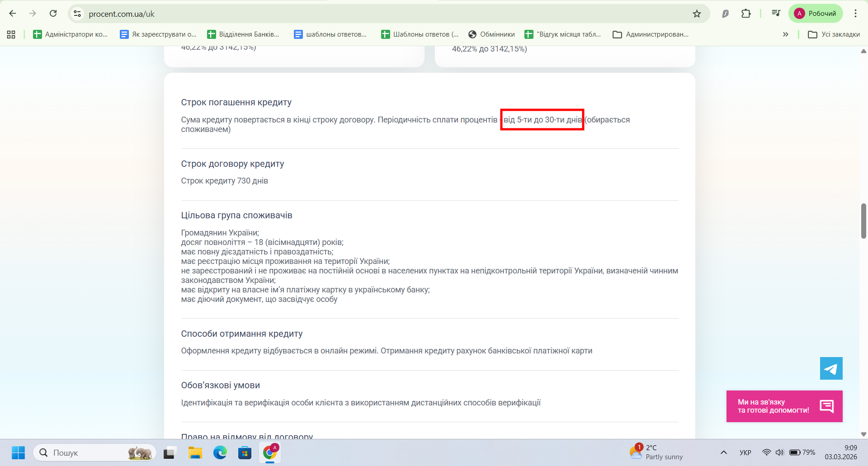868x466 pixels.
Task: Open the "Відгук місяця табл..." bookmark
Action: click(x=563, y=34)
